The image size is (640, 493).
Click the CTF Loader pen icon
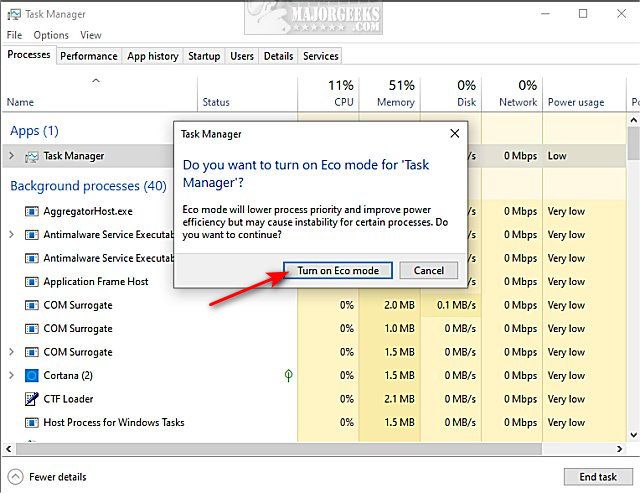(32, 399)
